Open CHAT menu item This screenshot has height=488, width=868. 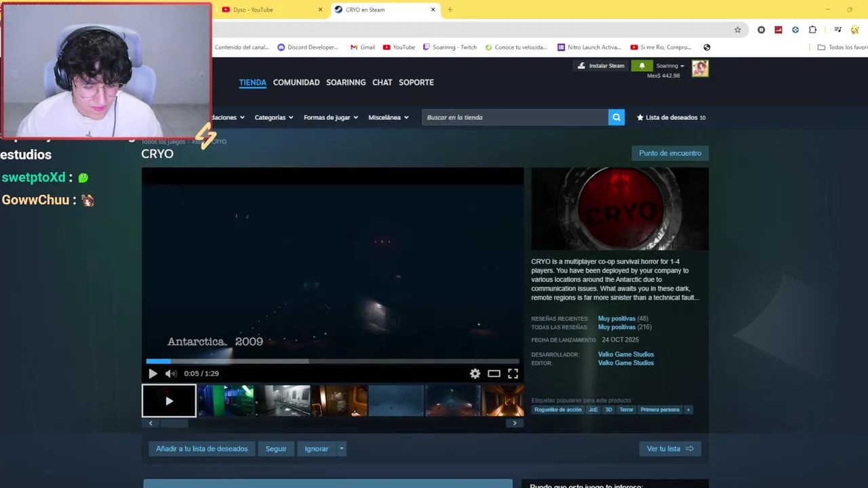[382, 83]
